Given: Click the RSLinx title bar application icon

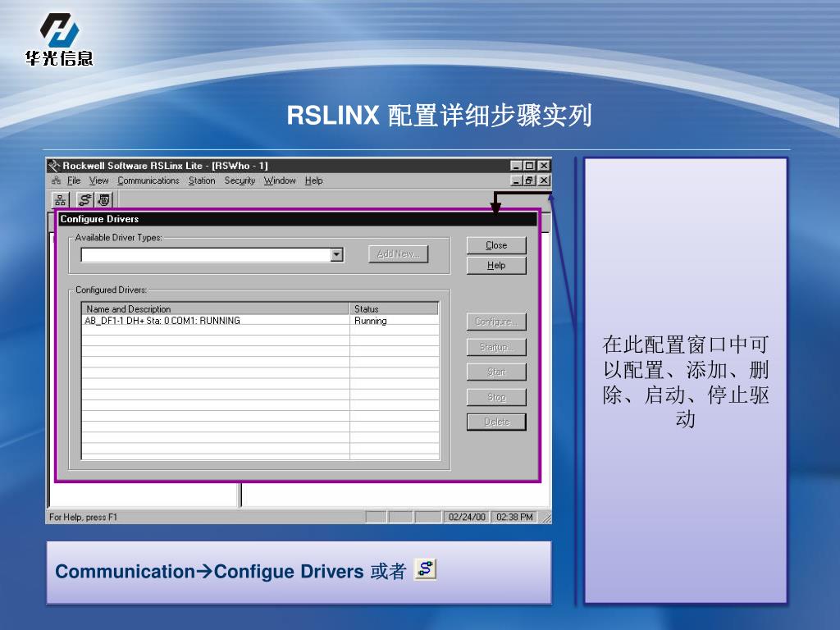Looking at the screenshot, I should click(x=55, y=166).
